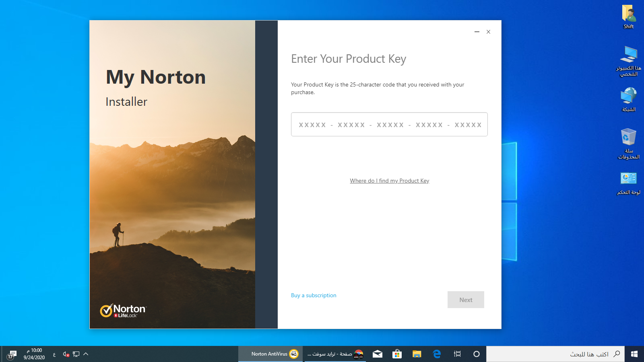The image size is (644, 362).
Task: Open Cortana circle icon in taskbar
Action: (x=477, y=354)
